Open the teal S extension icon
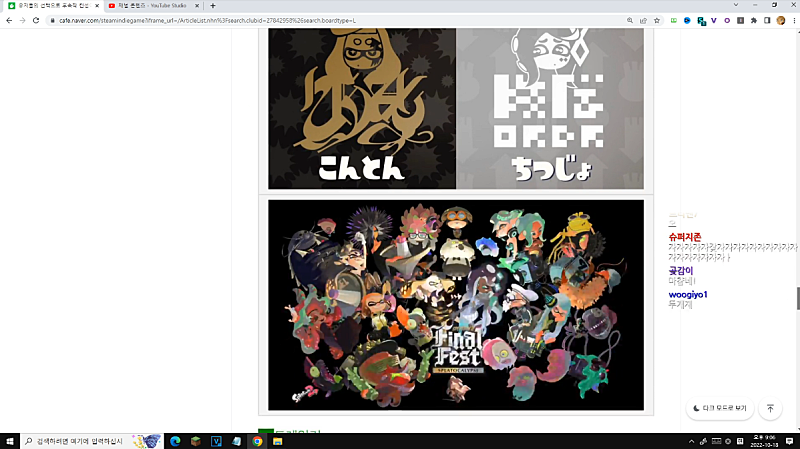Viewport: 800px width, 449px height. pyautogui.click(x=701, y=21)
